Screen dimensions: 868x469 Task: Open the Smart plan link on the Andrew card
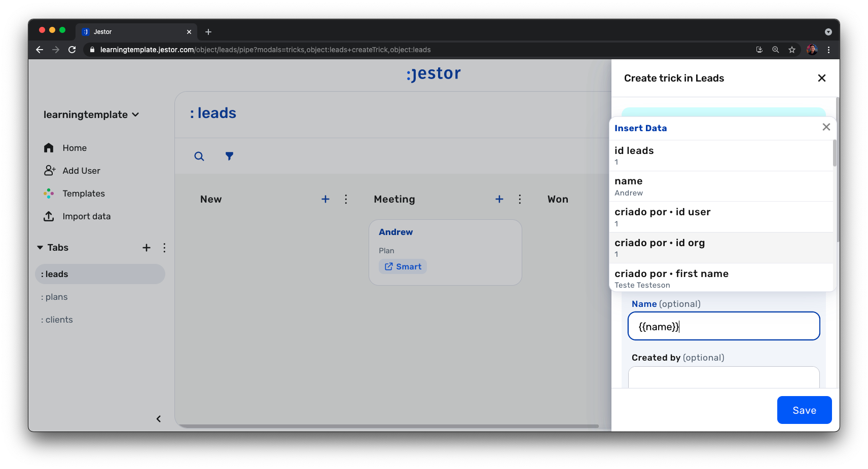403,266
